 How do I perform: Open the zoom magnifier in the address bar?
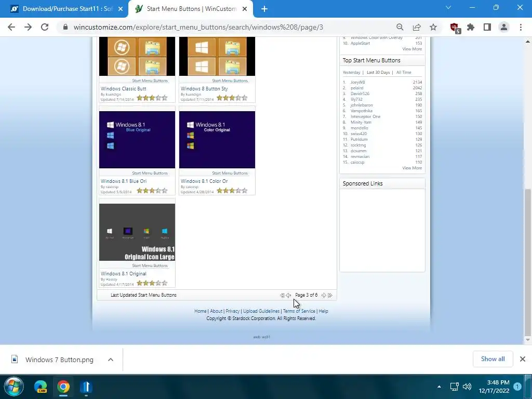(400, 27)
